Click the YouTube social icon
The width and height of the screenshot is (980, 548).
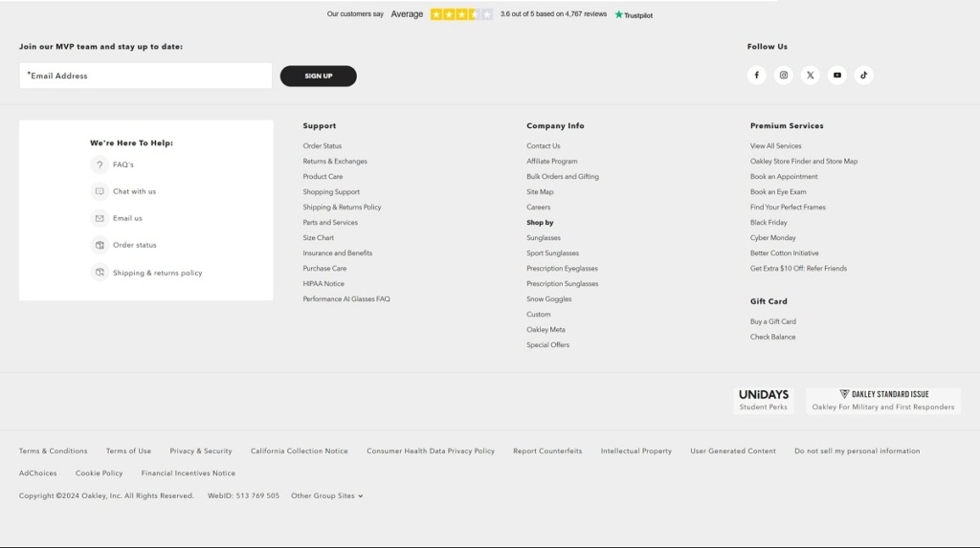point(837,76)
